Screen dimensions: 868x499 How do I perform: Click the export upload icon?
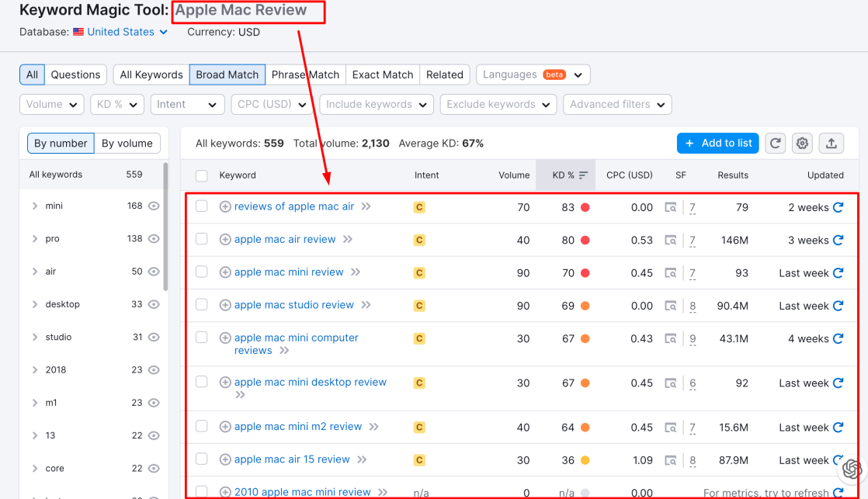(831, 144)
